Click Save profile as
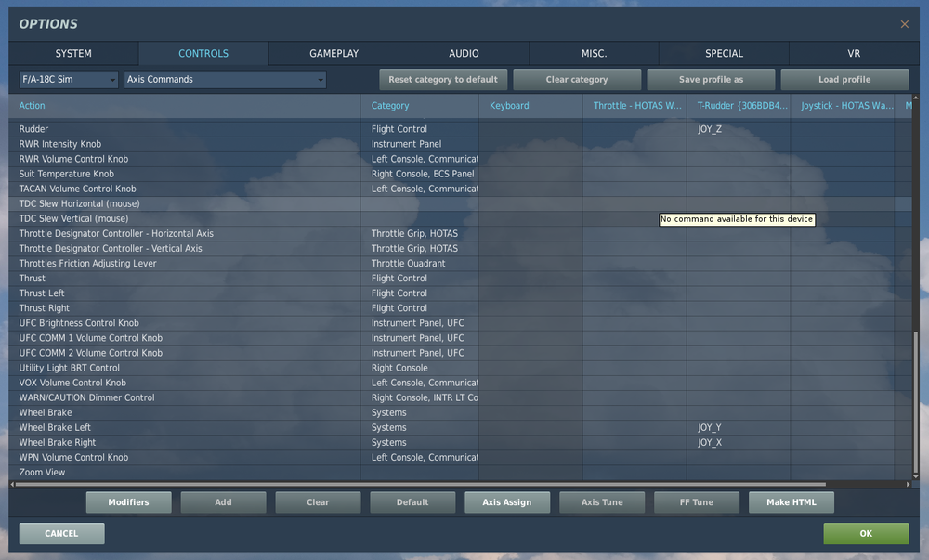Image resolution: width=929 pixels, height=560 pixels. click(x=711, y=79)
